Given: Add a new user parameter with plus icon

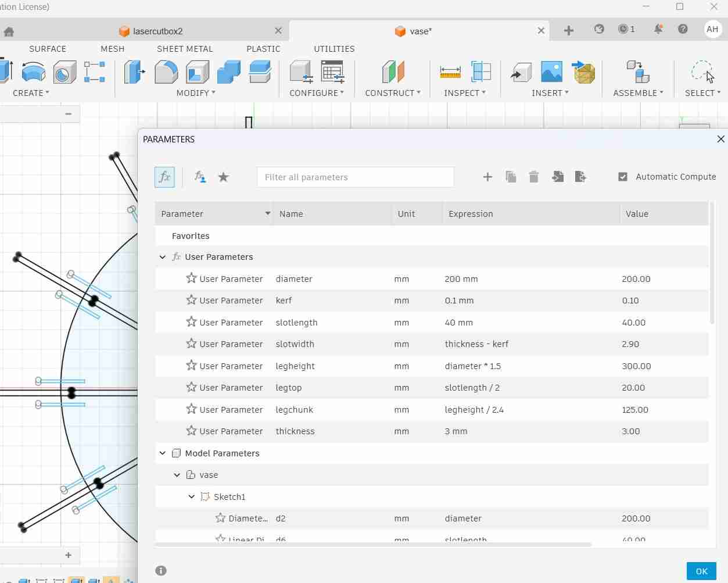Looking at the screenshot, I should pos(487,177).
